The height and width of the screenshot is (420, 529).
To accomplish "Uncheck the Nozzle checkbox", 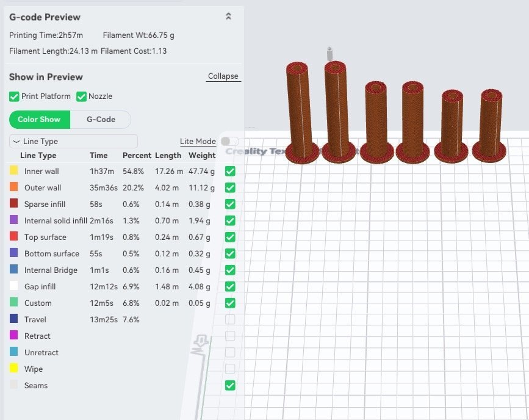I will (81, 96).
